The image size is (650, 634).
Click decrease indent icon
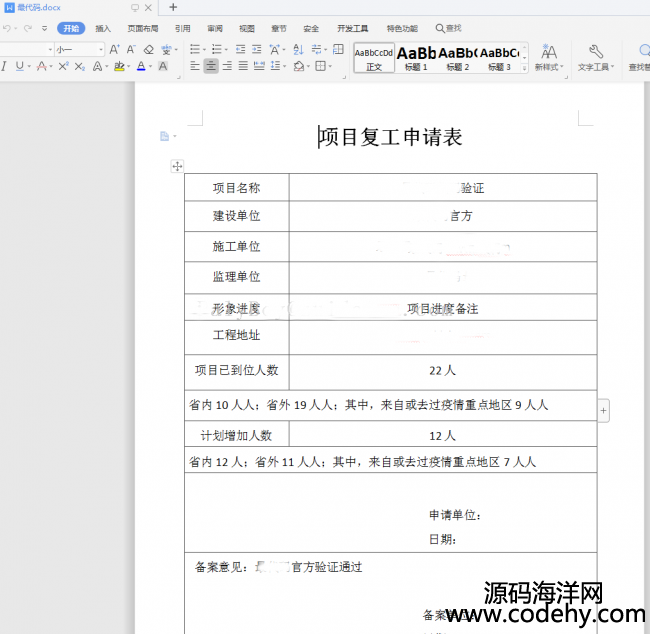coord(240,49)
